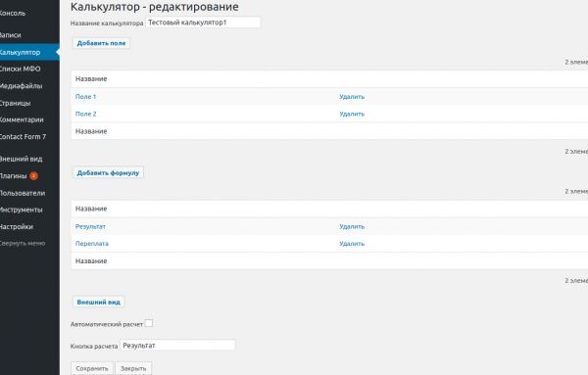This screenshot has height=375, width=588.
Task: Click Название header of formulas table
Action: (x=91, y=209)
